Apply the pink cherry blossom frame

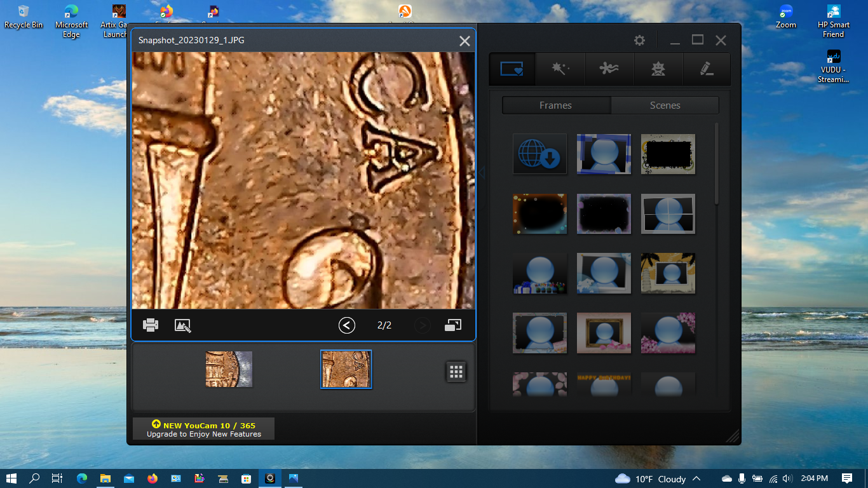[x=668, y=333]
